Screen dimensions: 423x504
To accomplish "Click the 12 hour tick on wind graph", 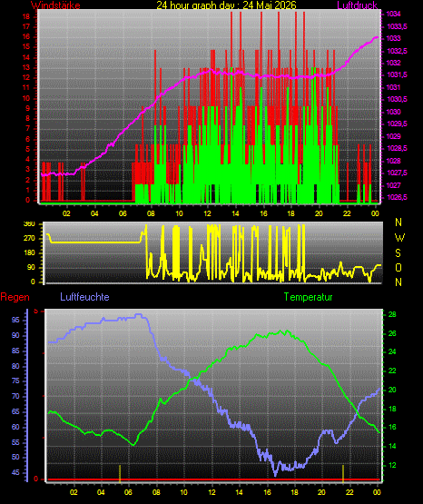I will pos(207,213).
